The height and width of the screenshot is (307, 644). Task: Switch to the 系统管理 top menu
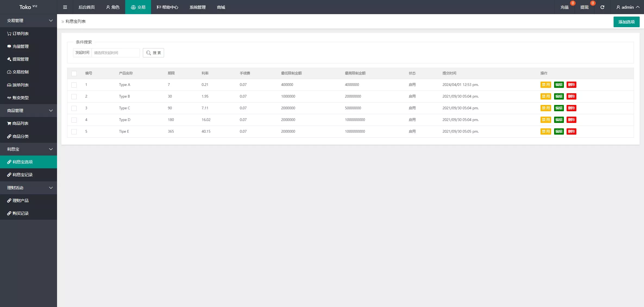[x=197, y=7]
